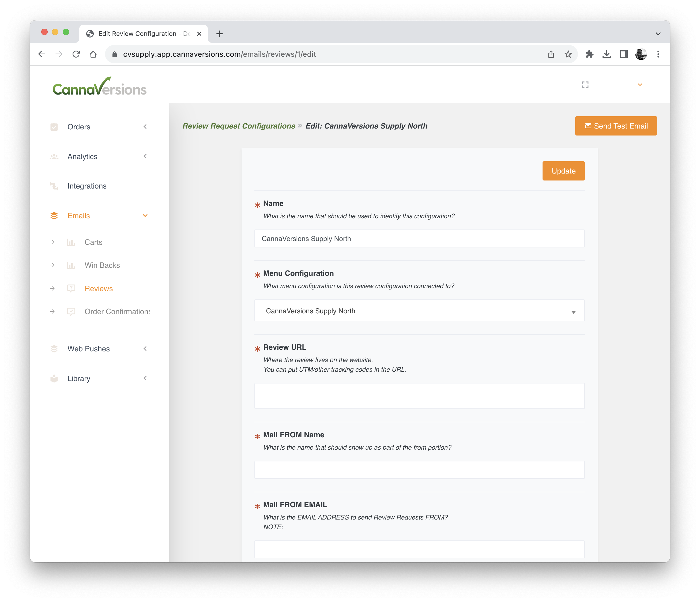Click the Orders clipboard icon in sidebar
Screen dimensions: 700x602
pyautogui.click(x=54, y=127)
